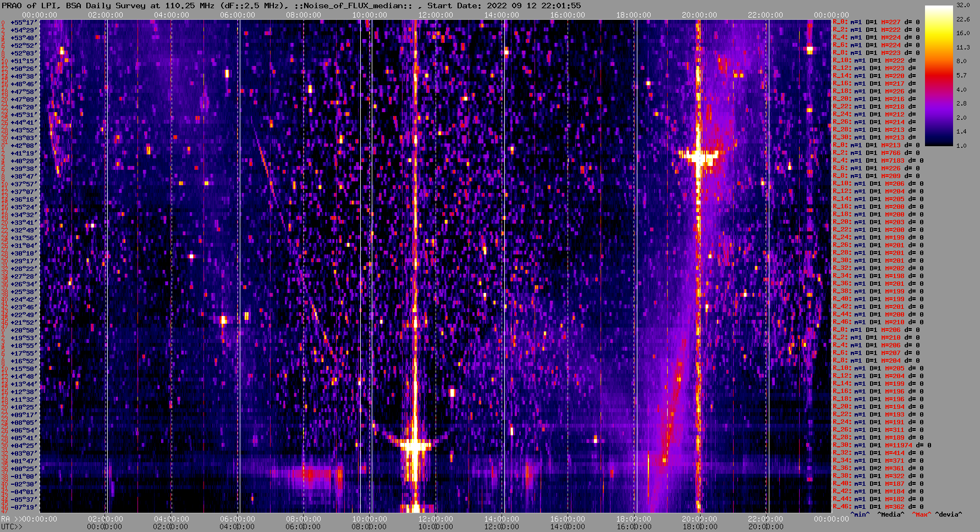Screen dimensions: 980x532
Task: Click the ^min^ legend label
Action: [860, 514]
